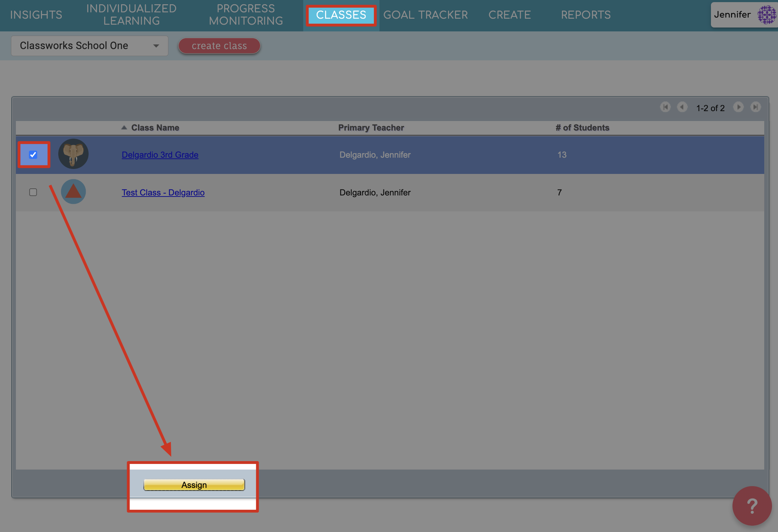Uncheck the Delgardio 3rd Grade class checkbox

[34, 154]
